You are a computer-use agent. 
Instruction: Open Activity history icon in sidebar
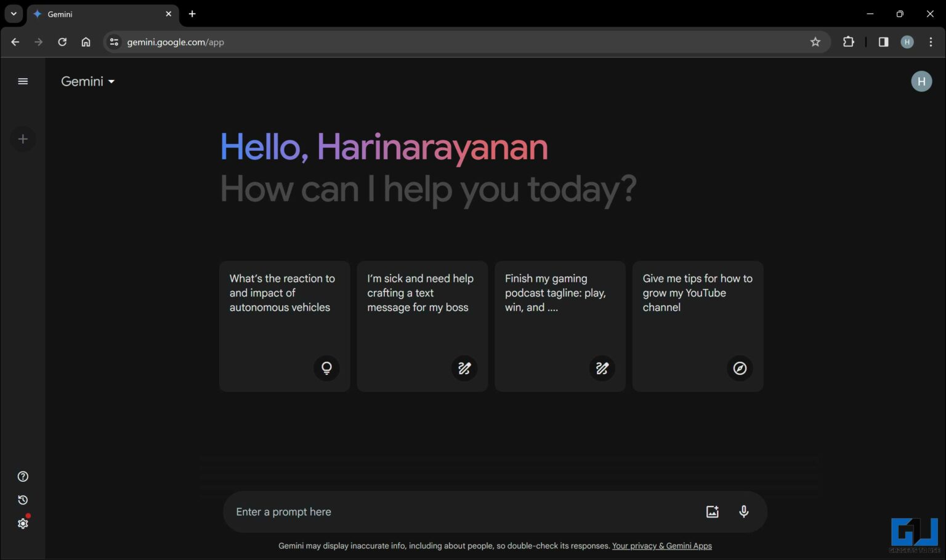click(23, 500)
